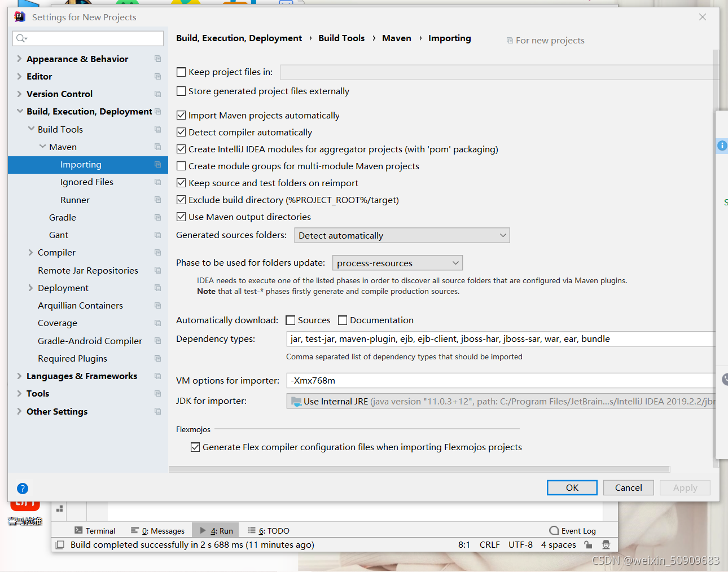Click the project-level icon beside Coverage
The width and height of the screenshot is (728, 572).
tap(158, 323)
